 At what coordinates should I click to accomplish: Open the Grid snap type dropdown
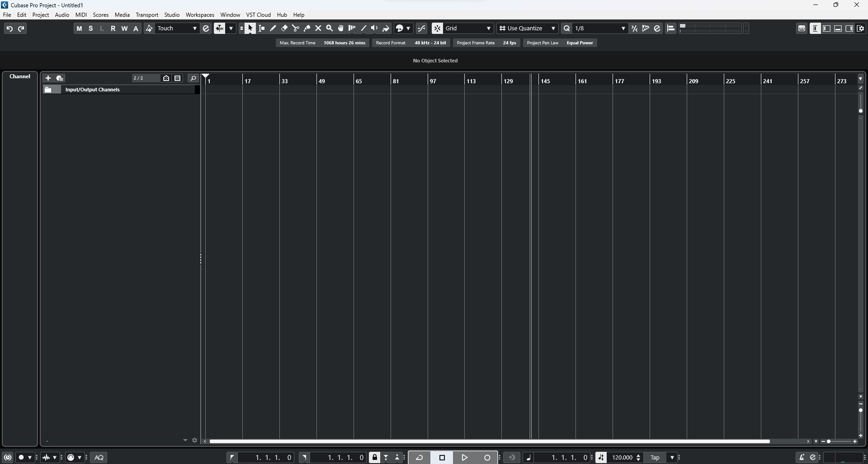coord(468,28)
